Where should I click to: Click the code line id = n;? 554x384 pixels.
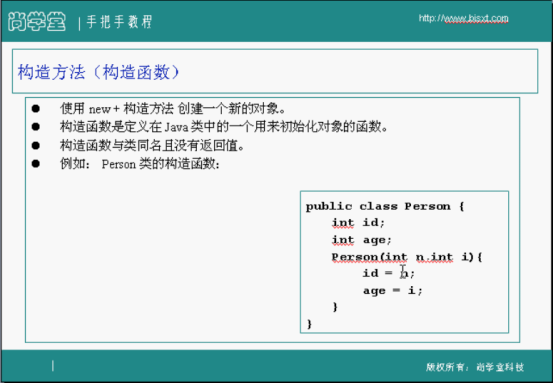389,273
